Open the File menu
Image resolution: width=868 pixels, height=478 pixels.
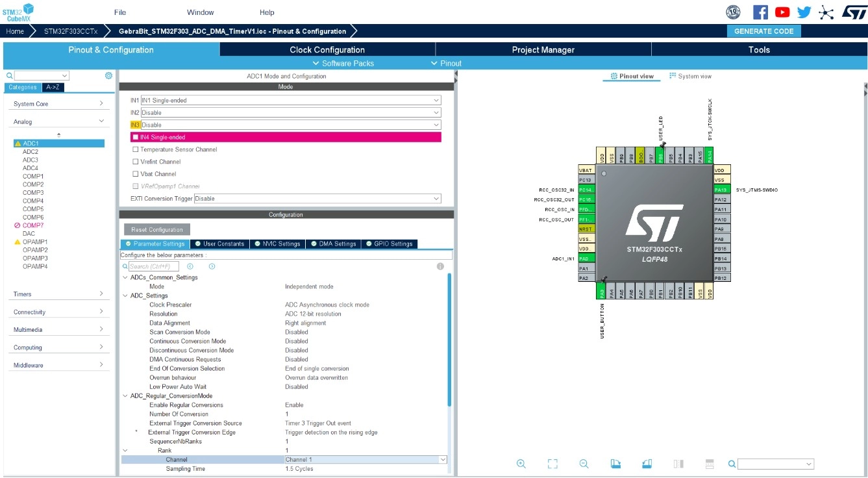[x=120, y=12]
